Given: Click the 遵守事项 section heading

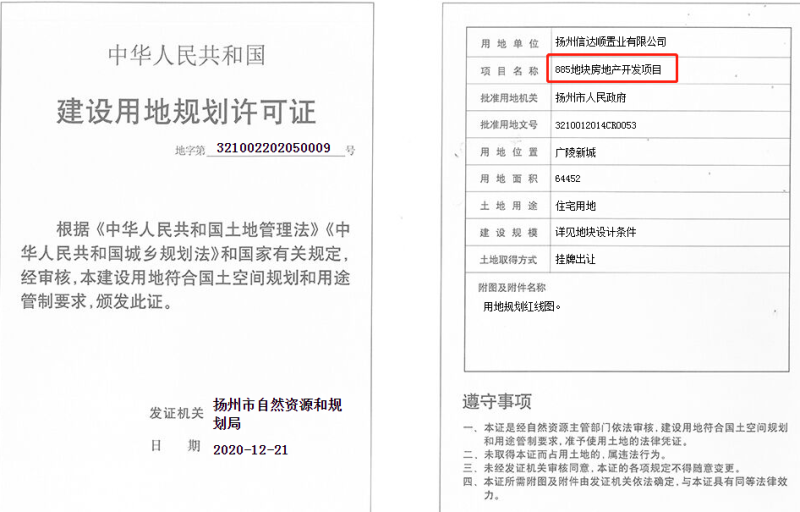Looking at the screenshot, I should click(497, 400).
